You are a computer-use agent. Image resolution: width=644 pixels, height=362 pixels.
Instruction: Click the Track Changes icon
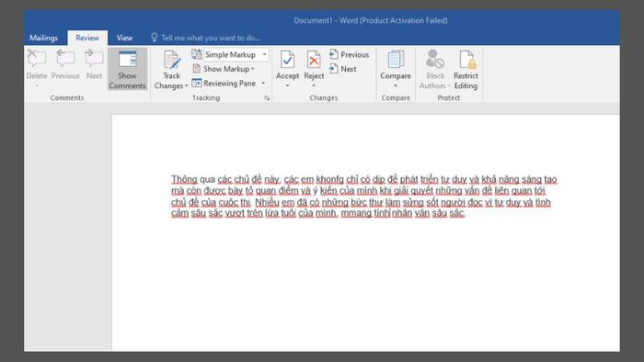[172, 60]
